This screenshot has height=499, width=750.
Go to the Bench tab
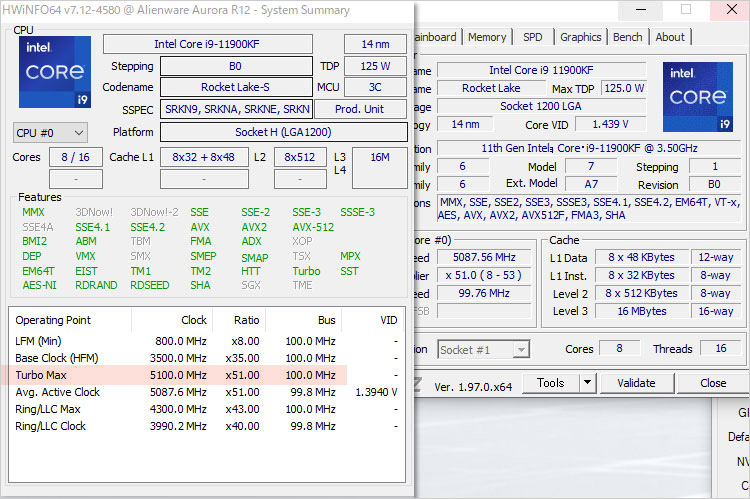pos(627,37)
